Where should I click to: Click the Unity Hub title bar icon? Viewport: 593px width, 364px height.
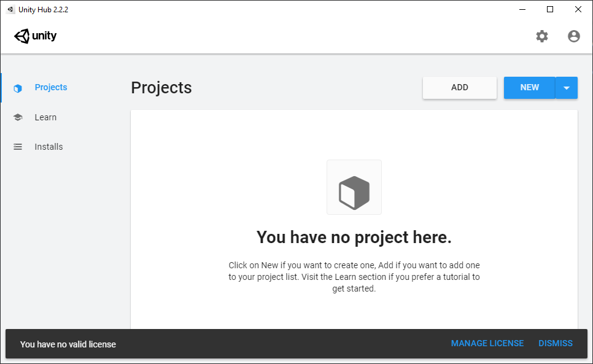pyautogui.click(x=10, y=9)
